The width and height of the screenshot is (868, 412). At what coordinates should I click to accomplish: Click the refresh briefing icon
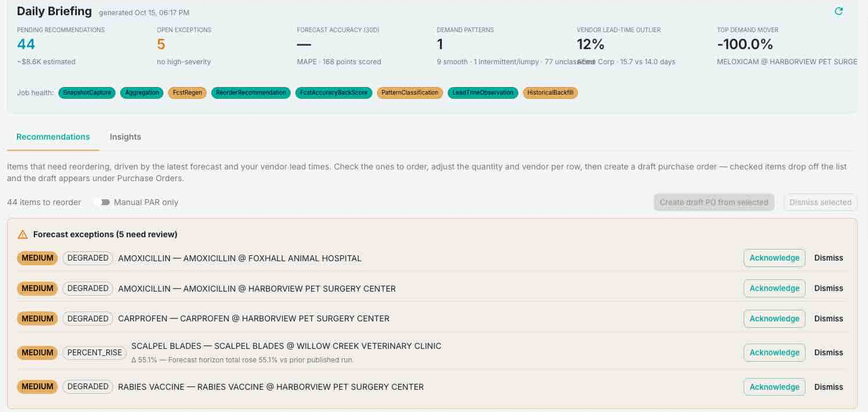click(x=839, y=11)
